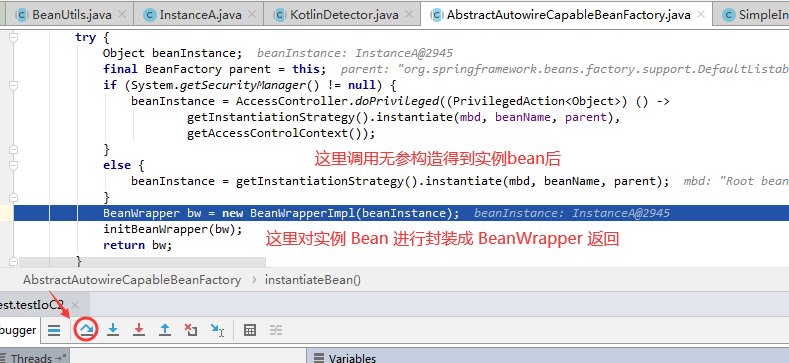
Task: Click 'getAccessControlContext());' in the code
Action: 281,133
